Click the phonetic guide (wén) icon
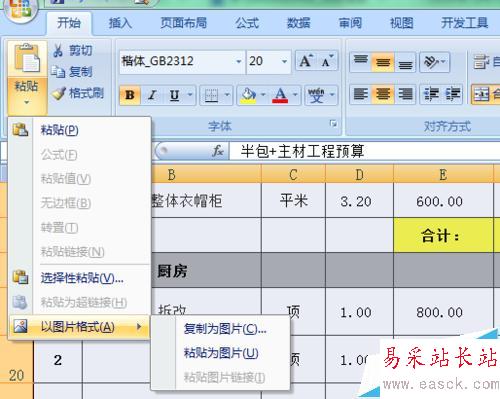Viewport: 500px width, 399px height. point(316,95)
